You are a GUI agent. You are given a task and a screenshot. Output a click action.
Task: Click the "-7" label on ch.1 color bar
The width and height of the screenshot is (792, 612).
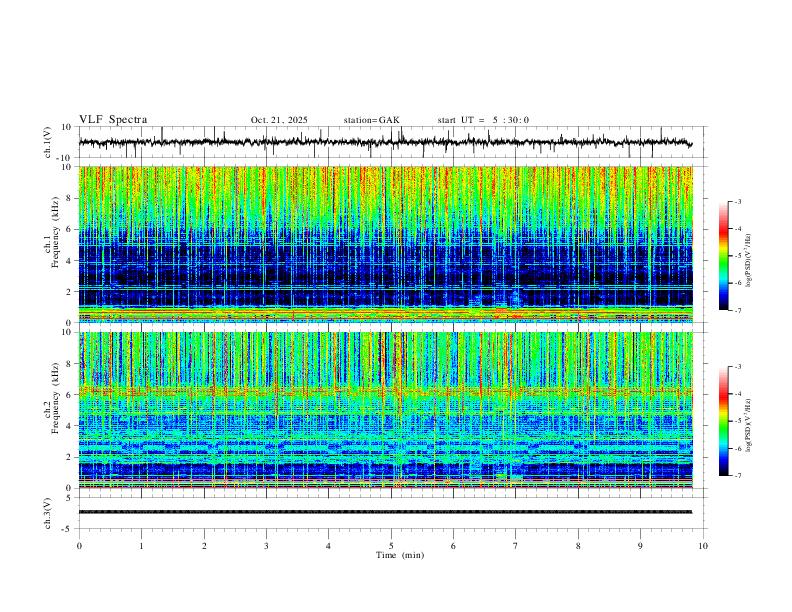[737, 310]
